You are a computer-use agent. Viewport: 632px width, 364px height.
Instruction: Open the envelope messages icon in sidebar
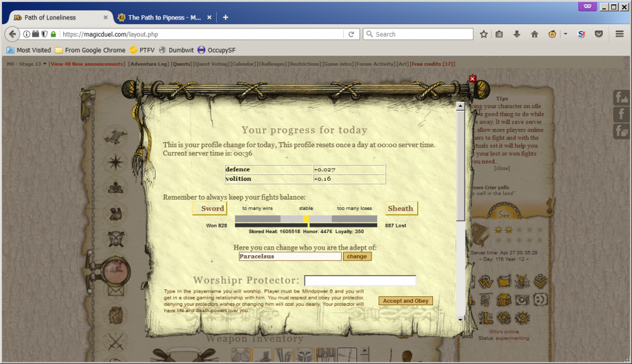coord(115,289)
